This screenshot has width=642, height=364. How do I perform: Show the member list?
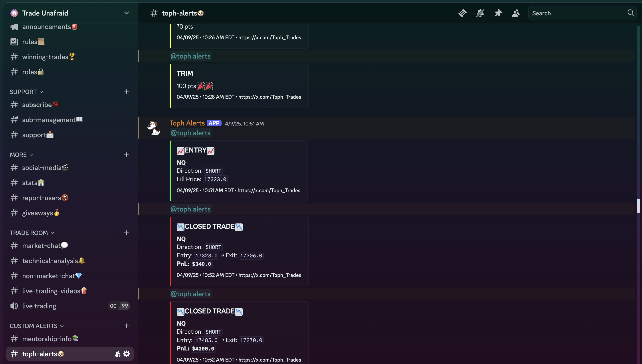(x=515, y=13)
